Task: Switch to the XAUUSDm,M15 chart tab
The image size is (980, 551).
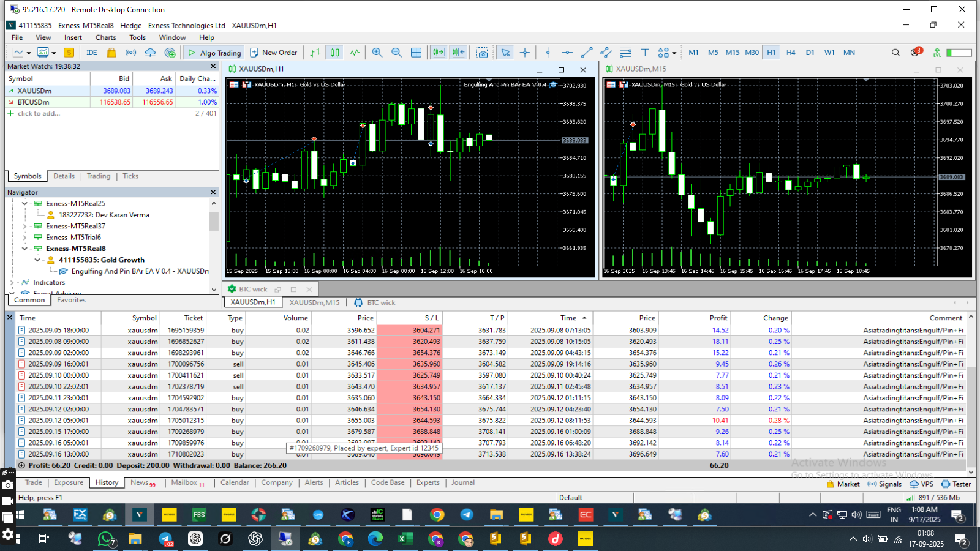Action: (314, 302)
